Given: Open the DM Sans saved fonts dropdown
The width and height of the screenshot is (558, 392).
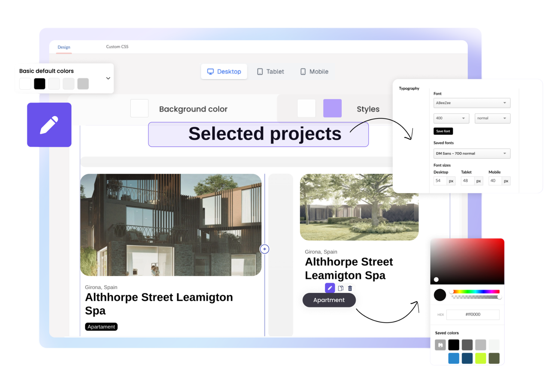Looking at the screenshot, I should (x=472, y=153).
